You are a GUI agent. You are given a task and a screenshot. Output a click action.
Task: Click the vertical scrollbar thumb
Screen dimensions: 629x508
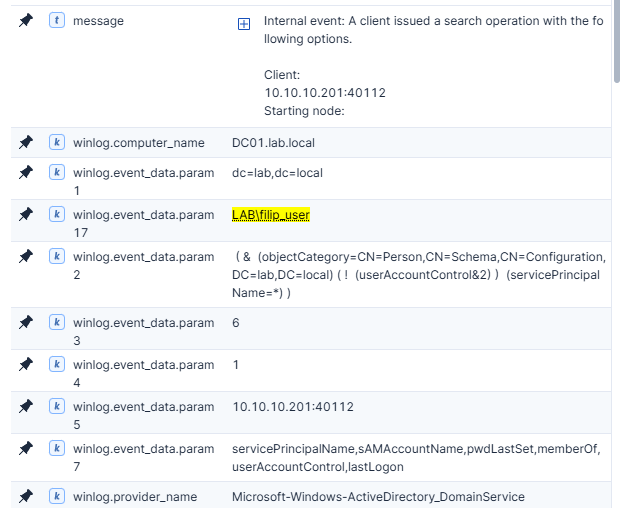click(617, 40)
